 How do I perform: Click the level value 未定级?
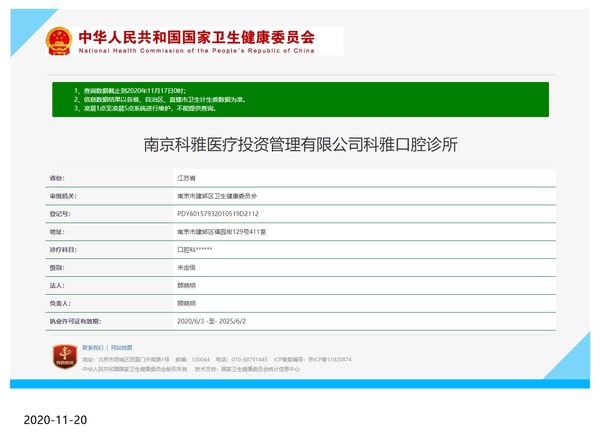click(186, 268)
